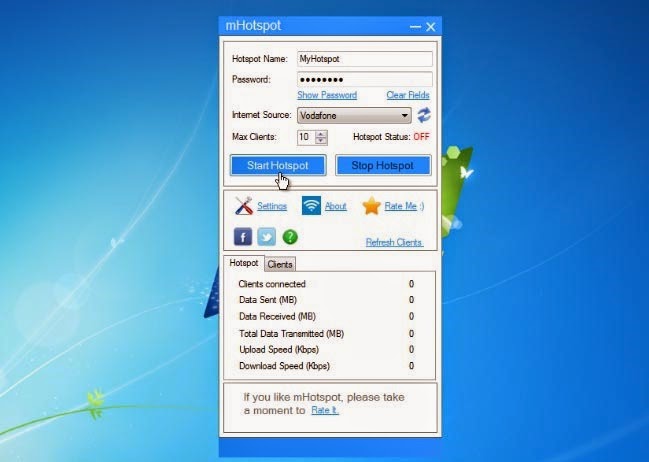Click the green help question mark icon
The image size is (649, 462).
point(290,237)
